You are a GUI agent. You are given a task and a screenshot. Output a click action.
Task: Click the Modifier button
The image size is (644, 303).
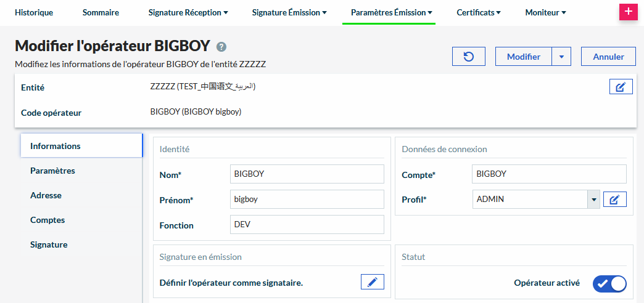click(x=523, y=57)
